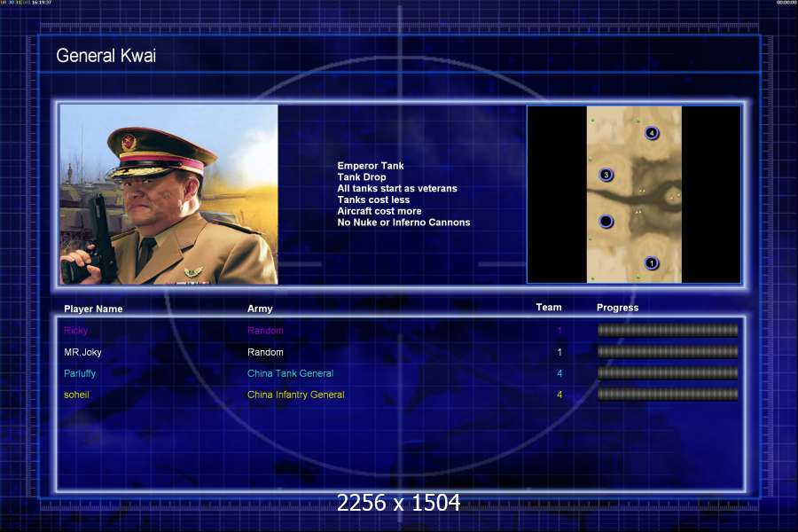This screenshot has height=532, width=798.
Task: Select player name Ricky
Action: [76, 331]
